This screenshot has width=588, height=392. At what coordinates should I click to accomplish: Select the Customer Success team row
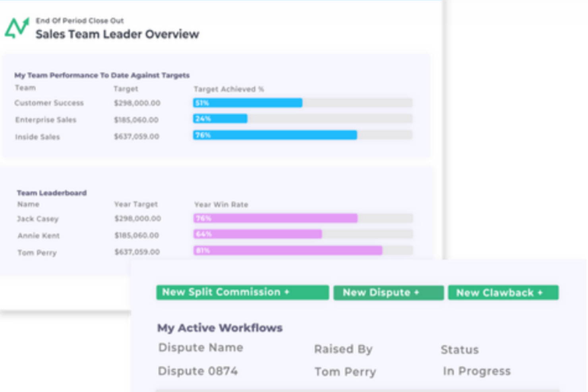(x=49, y=103)
